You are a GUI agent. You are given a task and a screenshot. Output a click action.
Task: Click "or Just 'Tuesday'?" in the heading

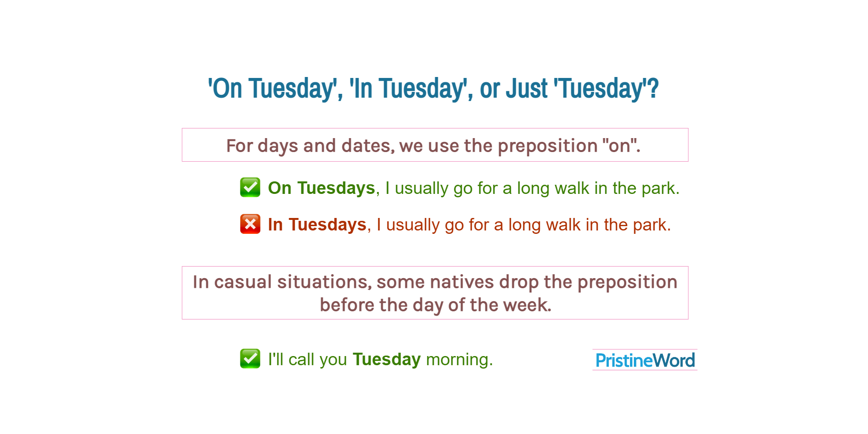click(x=569, y=89)
